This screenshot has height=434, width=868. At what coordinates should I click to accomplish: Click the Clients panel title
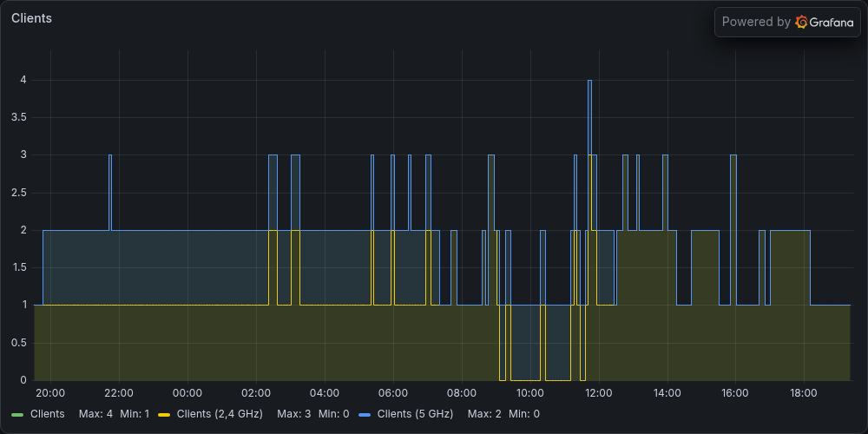pos(31,18)
